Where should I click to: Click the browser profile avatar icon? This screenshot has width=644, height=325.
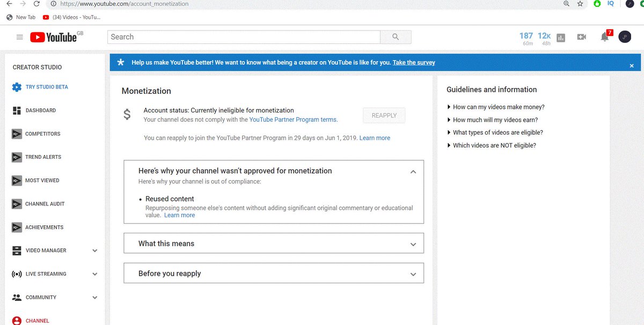point(630,3)
